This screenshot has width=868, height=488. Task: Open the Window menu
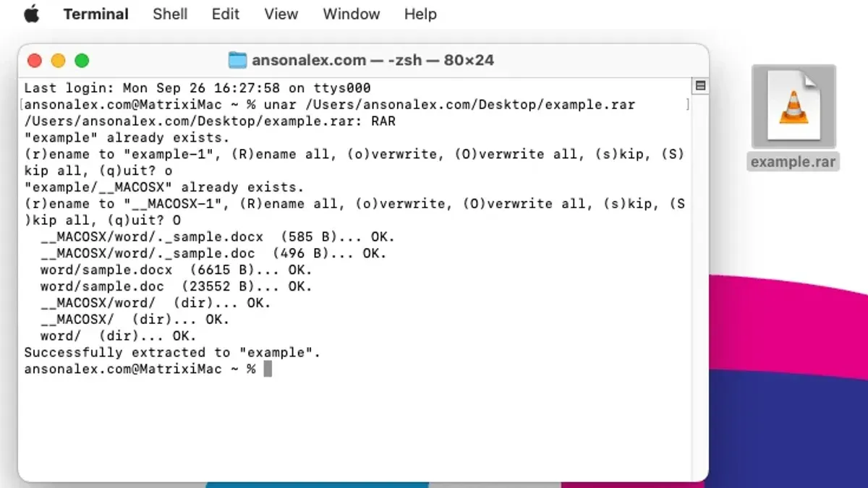(352, 14)
